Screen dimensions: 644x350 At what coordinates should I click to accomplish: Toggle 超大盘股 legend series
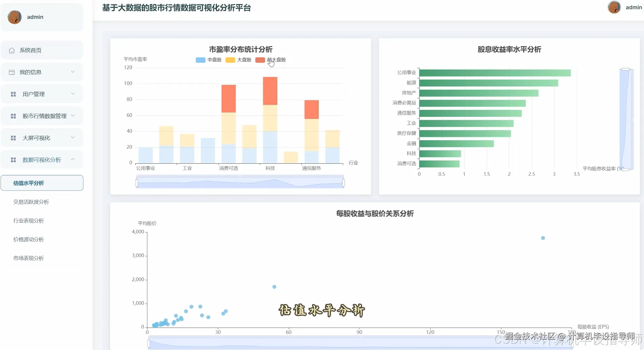pyautogui.click(x=271, y=60)
